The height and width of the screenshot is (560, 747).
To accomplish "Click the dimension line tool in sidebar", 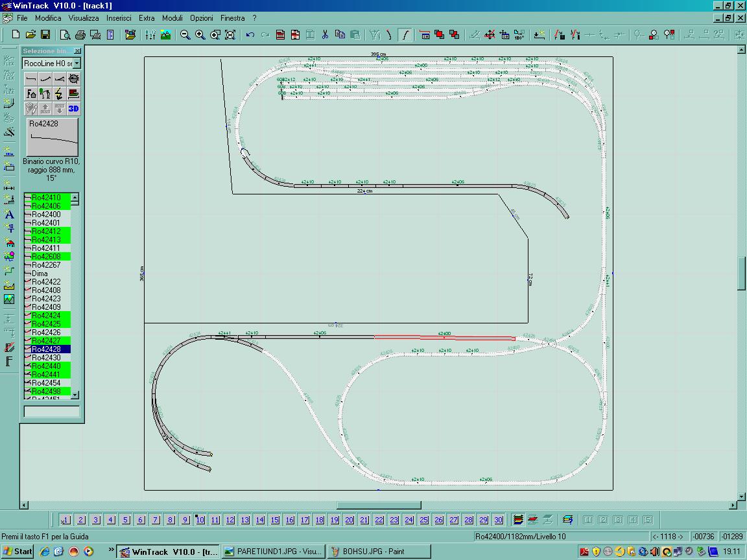I will (x=9, y=186).
